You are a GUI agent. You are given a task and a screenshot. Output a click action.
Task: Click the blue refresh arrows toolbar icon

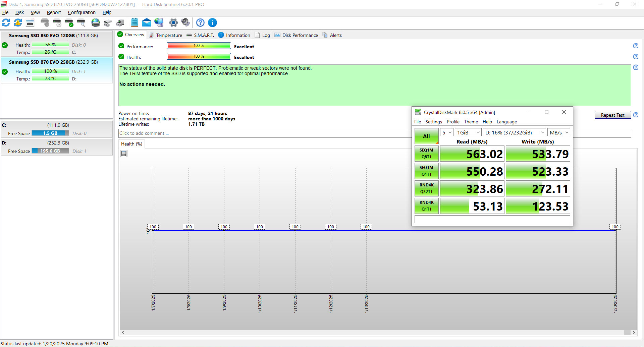[6, 23]
